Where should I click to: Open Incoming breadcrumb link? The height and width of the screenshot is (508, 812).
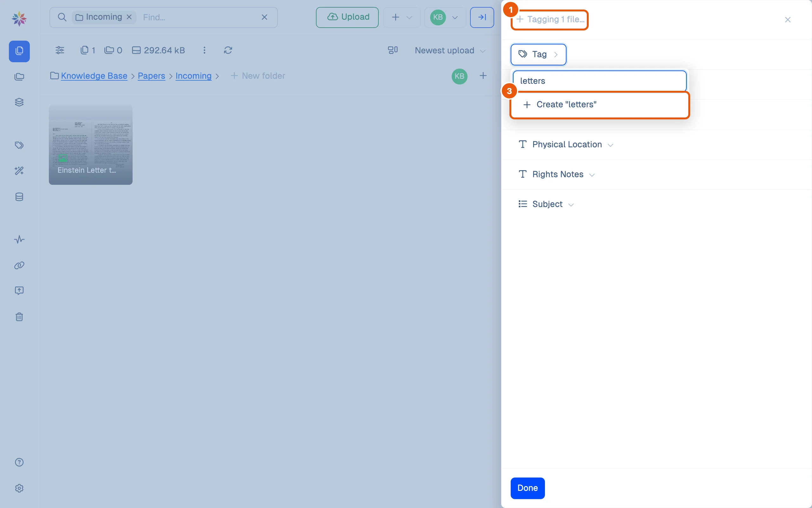point(193,76)
